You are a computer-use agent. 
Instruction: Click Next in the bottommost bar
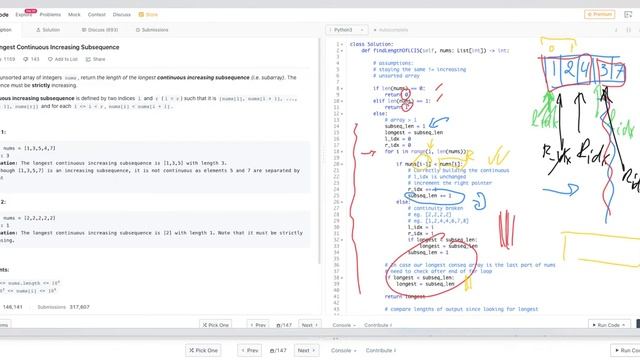pyautogui.click(x=306, y=350)
